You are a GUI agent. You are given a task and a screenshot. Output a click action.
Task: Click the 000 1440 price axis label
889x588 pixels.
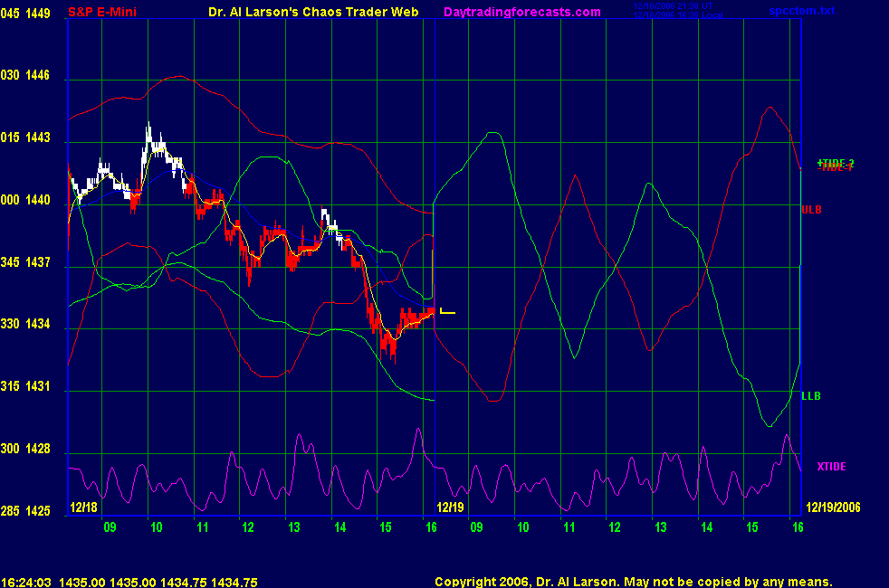[25, 199]
